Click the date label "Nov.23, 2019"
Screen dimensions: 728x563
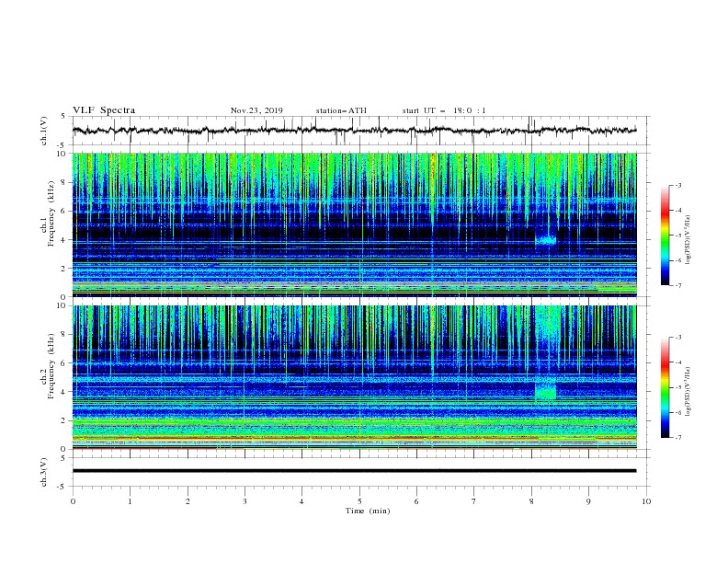[x=256, y=110]
